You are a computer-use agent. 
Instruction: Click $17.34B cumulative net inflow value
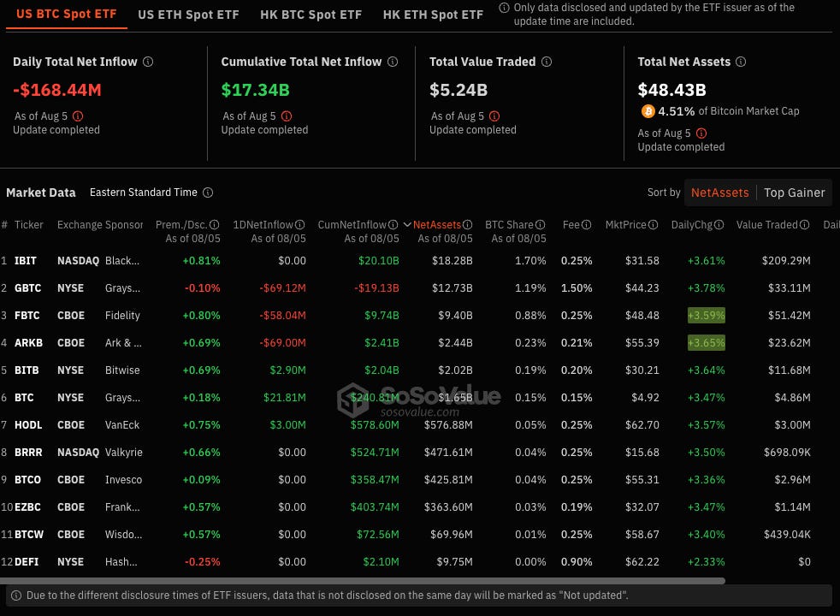click(x=255, y=90)
